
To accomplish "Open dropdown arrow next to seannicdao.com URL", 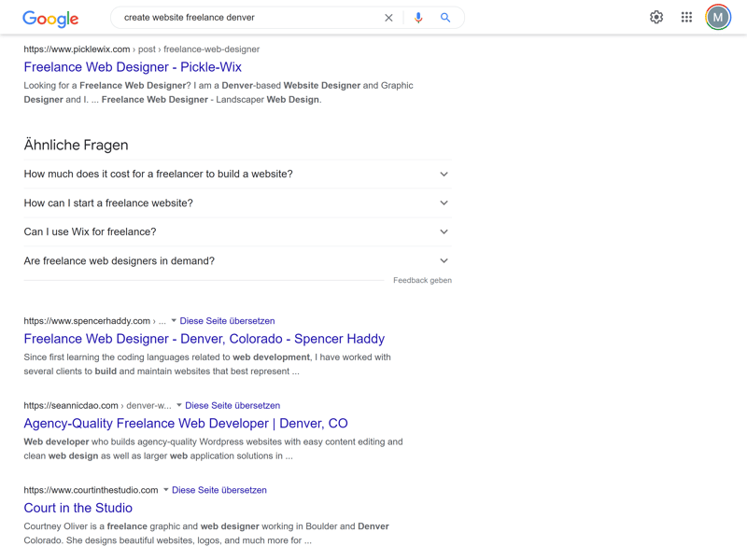I will point(179,405).
